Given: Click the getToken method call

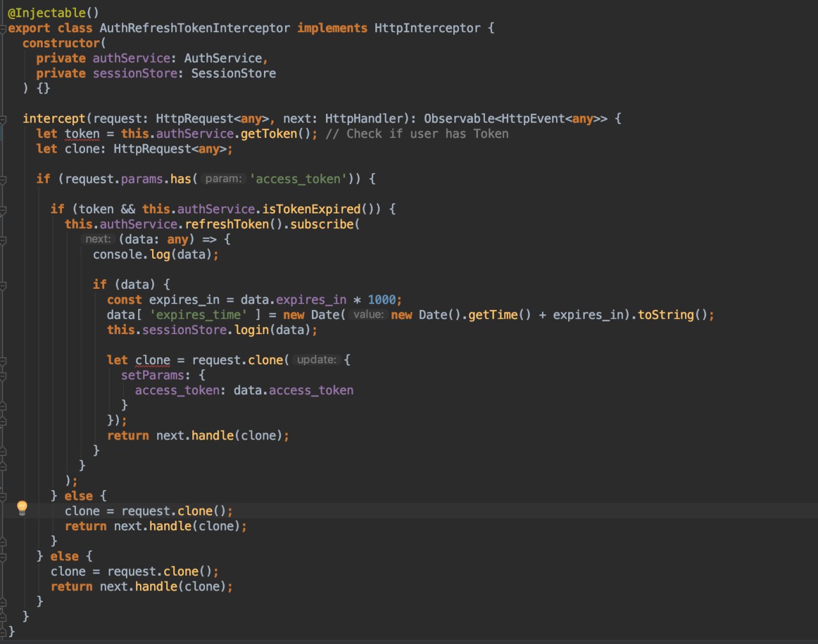Looking at the screenshot, I should (268, 134).
